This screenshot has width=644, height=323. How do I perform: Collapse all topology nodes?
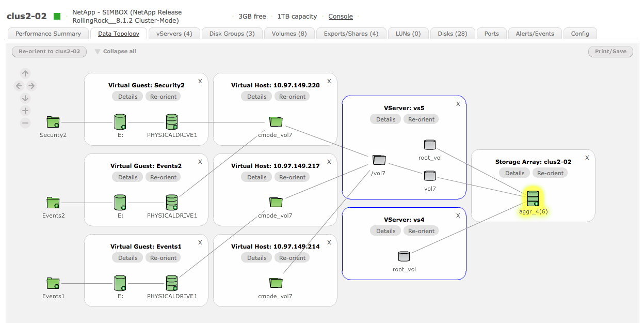pyautogui.click(x=115, y=52)
